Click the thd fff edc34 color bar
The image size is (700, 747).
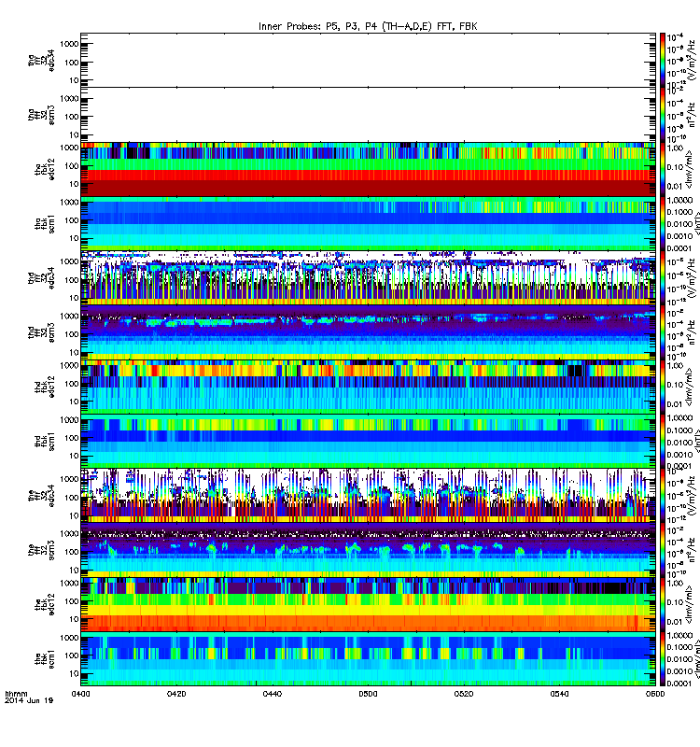663,277
